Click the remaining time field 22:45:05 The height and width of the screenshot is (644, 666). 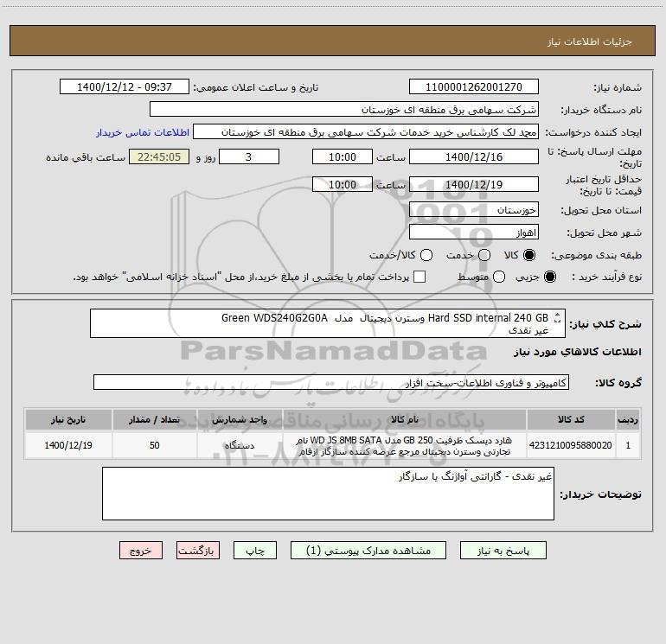[x=159, y=156]
